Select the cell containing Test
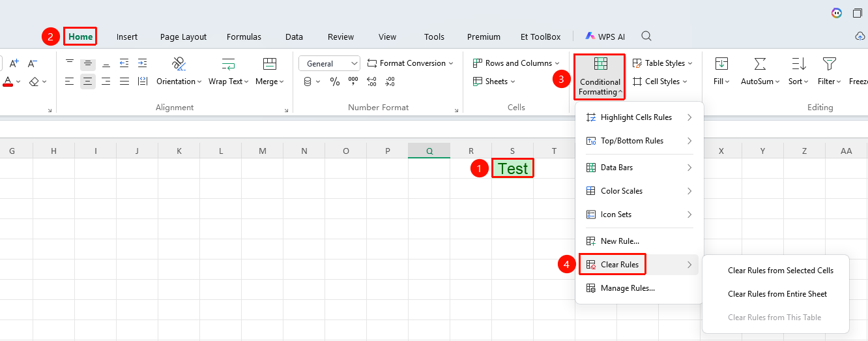The width and height of the screenshot is (868, 341). [513, 168]
